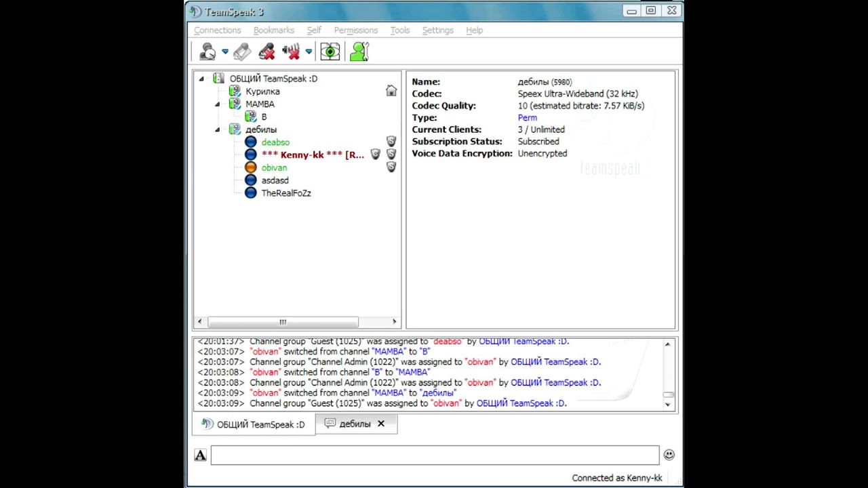The width and height of the screenshot is (868, 488).
Task: Click the server group shield icon on obivan
Action: point(391,167)
